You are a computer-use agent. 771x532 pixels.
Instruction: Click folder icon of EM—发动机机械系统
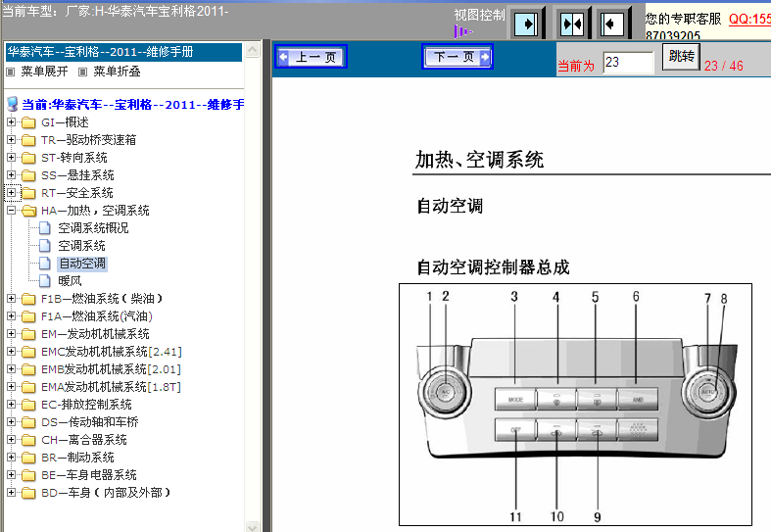pos(28,334)
